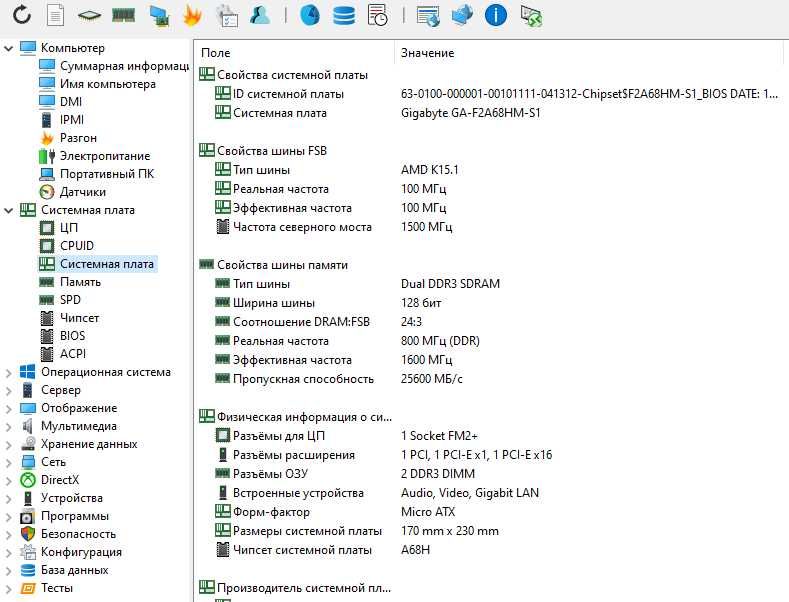
Task: Expand the Отображение tree node
Action: [9, 409]
